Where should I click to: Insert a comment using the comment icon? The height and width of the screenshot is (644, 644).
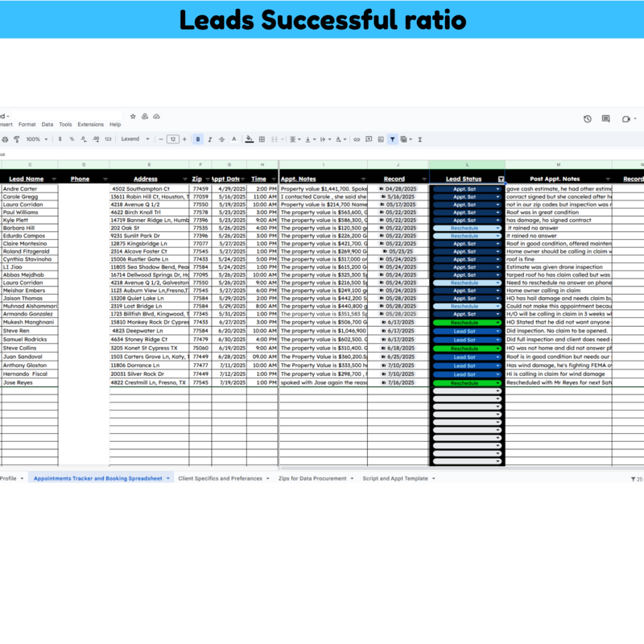tap(369, 138)
